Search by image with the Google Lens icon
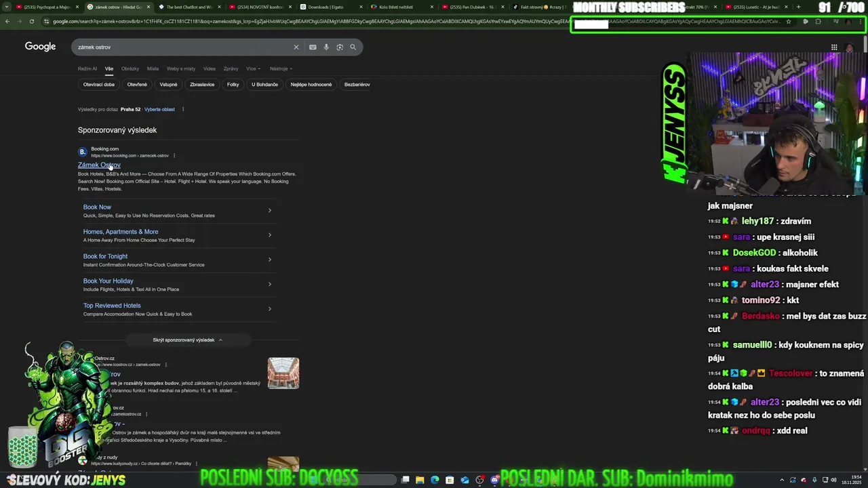The width and height of the screenshot is (868, 488). tap(340, 47)
